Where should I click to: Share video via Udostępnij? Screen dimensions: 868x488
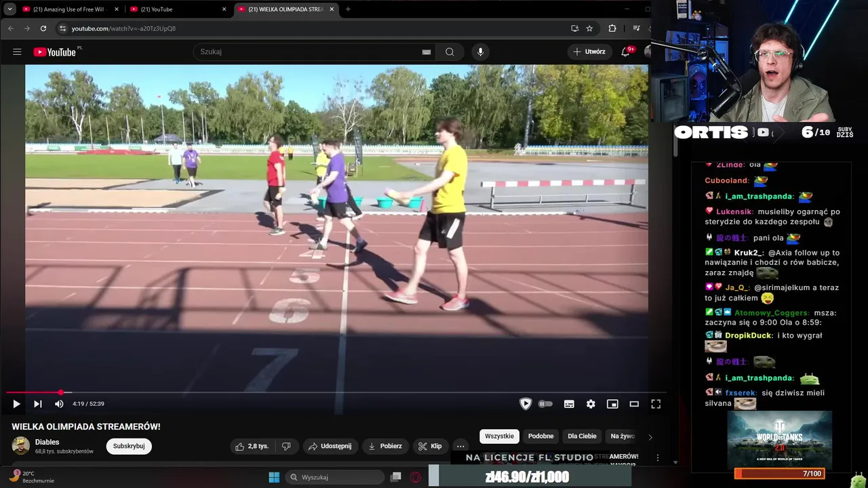coord(330,446)
